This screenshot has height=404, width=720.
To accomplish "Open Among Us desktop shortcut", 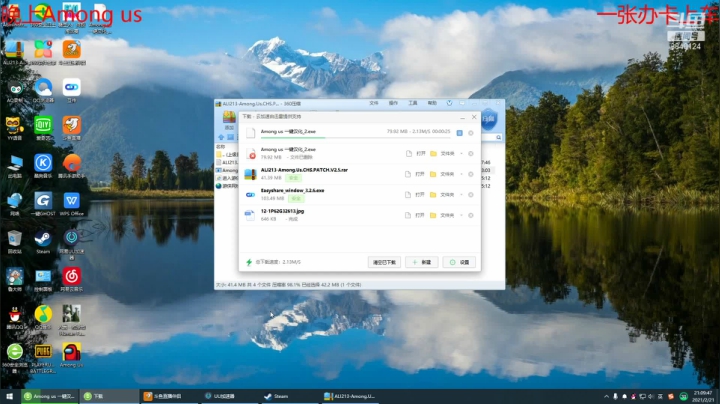I will click(x=71, y=355).
